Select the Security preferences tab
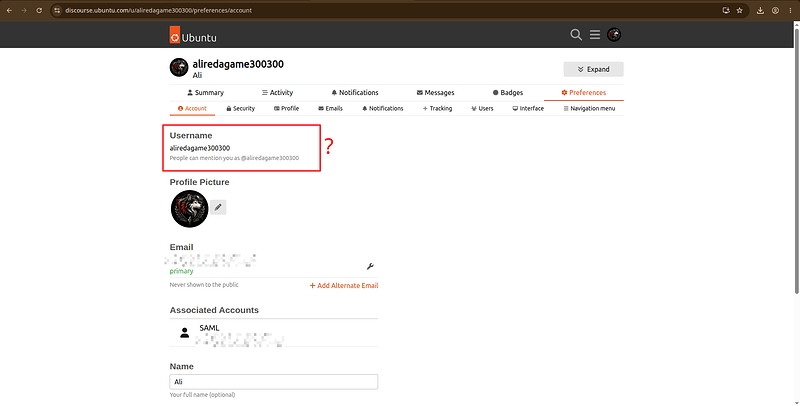This screenshot has height=406, width=800. tap(240, 109)
